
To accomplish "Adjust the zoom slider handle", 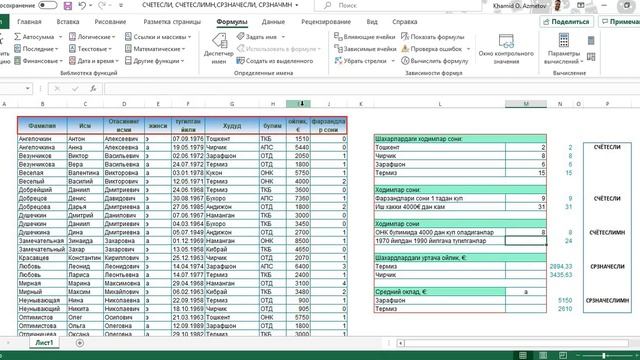I will click(604, 356).
